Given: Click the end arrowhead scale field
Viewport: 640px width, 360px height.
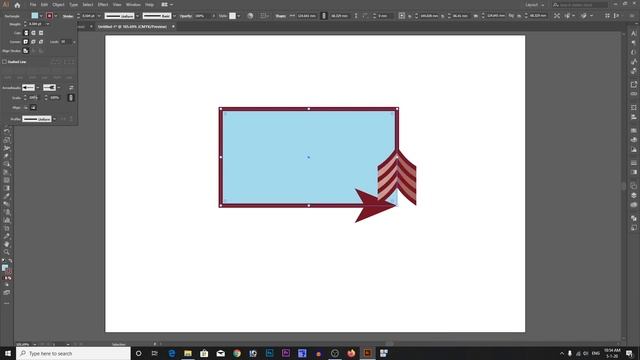Looking at the screenshot, I should coord(55,98).
